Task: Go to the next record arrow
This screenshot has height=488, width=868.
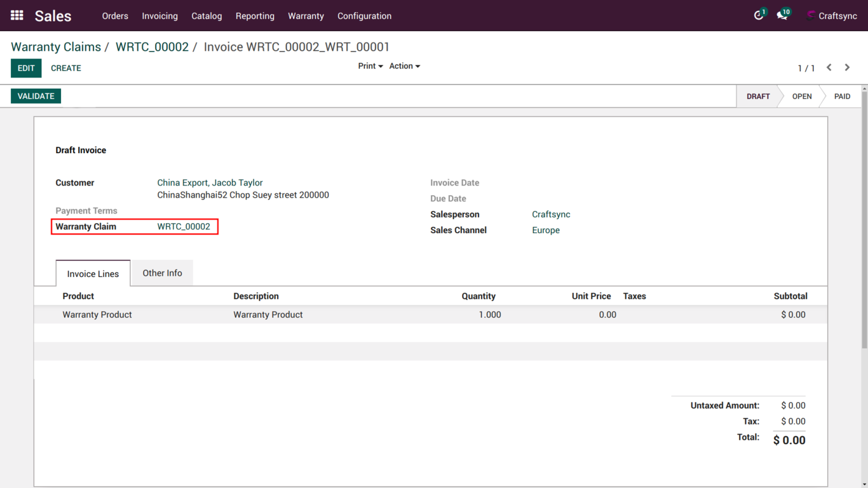Action: click(x=847, y=67)
